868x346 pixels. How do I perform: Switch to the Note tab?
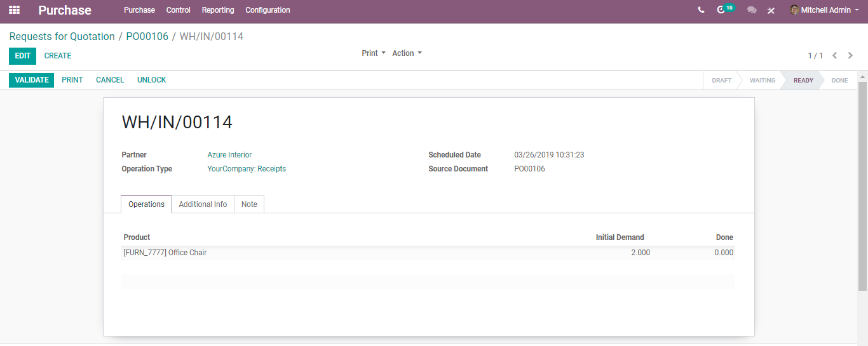tap(249, 204)
